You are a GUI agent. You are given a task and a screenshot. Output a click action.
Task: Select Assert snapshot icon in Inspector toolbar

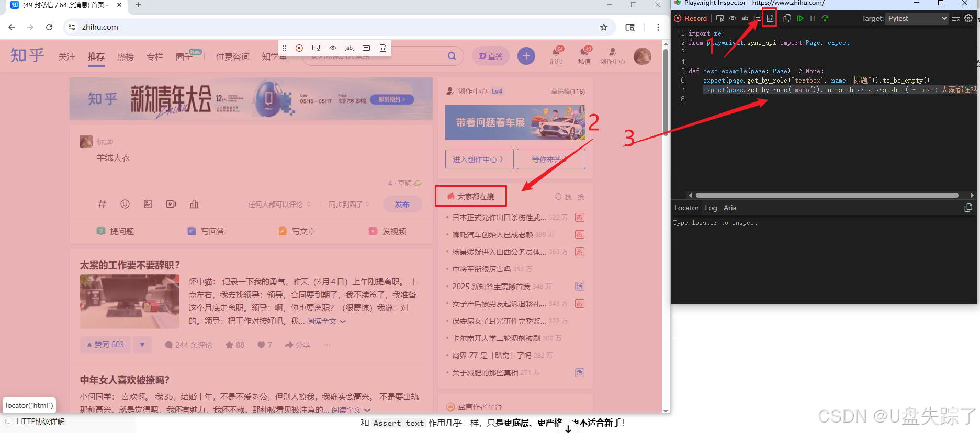[770, 18]
